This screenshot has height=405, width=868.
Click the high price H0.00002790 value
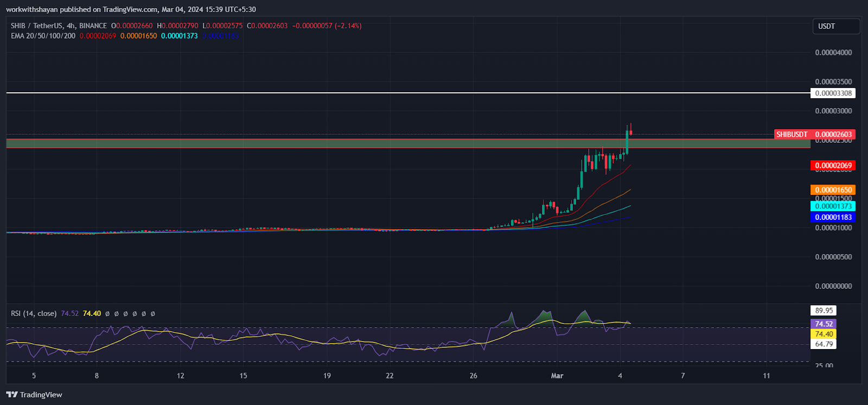click(x=178, y=26)
